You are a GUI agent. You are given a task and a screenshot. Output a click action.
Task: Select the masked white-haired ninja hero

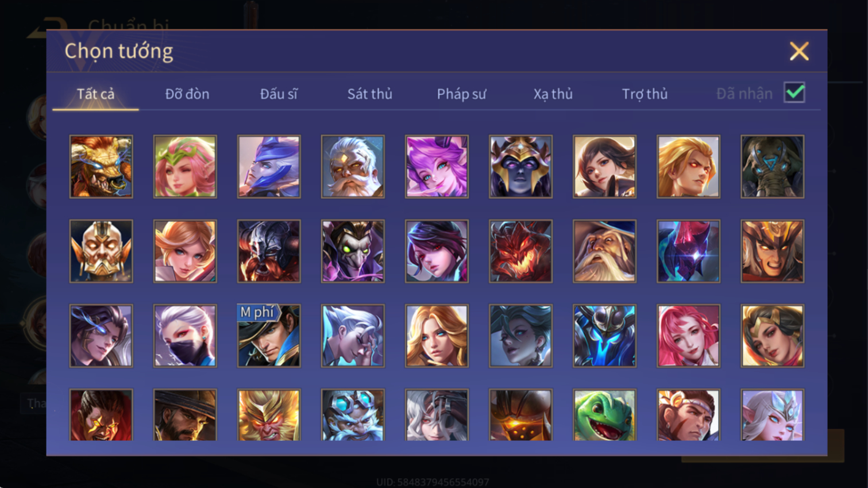[185, 336]
